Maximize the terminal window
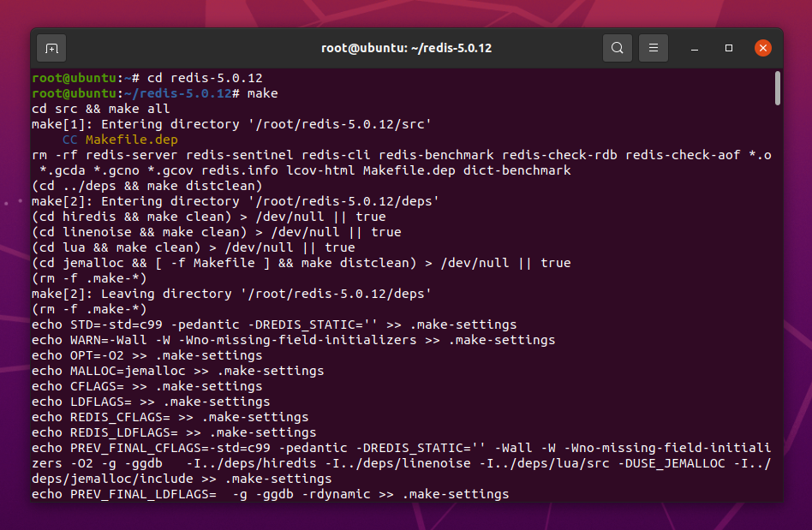The width and height of the screenshot is (812, 530). [729, 48]
